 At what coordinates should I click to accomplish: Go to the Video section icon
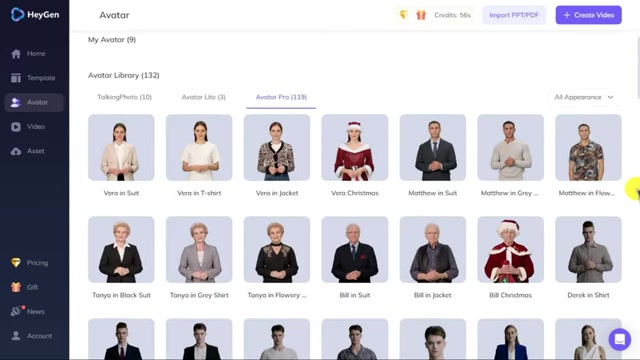pyautogui.click(x=16, y=127)
